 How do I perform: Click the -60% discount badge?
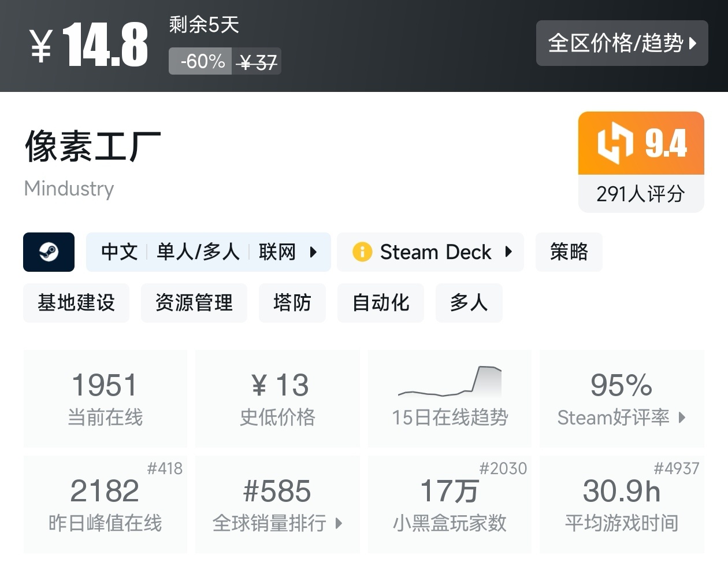pyautogui.click(x=200, y=61)
